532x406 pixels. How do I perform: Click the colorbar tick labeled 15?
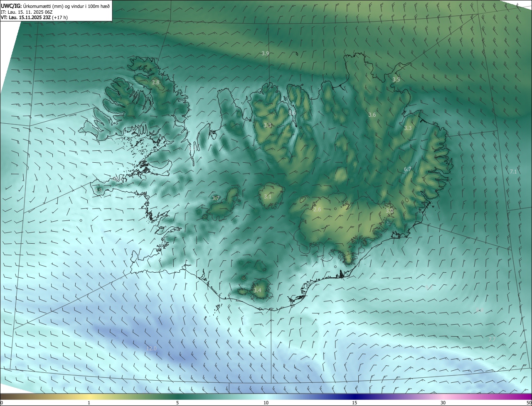[355, 403]
